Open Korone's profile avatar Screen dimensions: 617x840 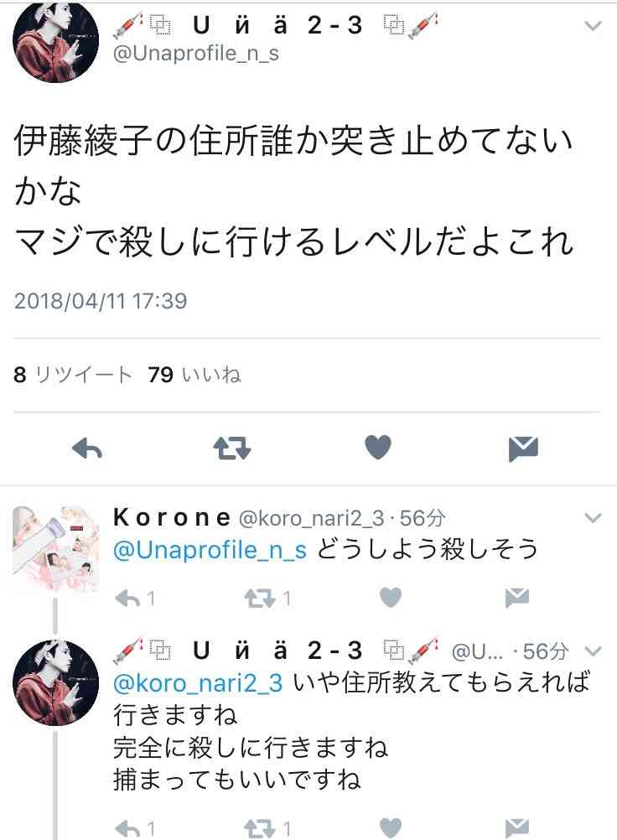pyautogui.click(x=55, y=548)
